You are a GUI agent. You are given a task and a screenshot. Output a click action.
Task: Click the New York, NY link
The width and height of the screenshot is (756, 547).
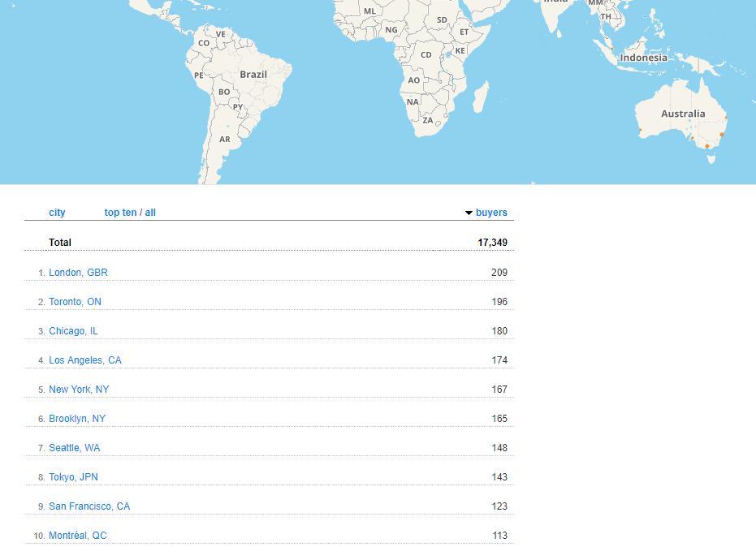click(79, 390)
